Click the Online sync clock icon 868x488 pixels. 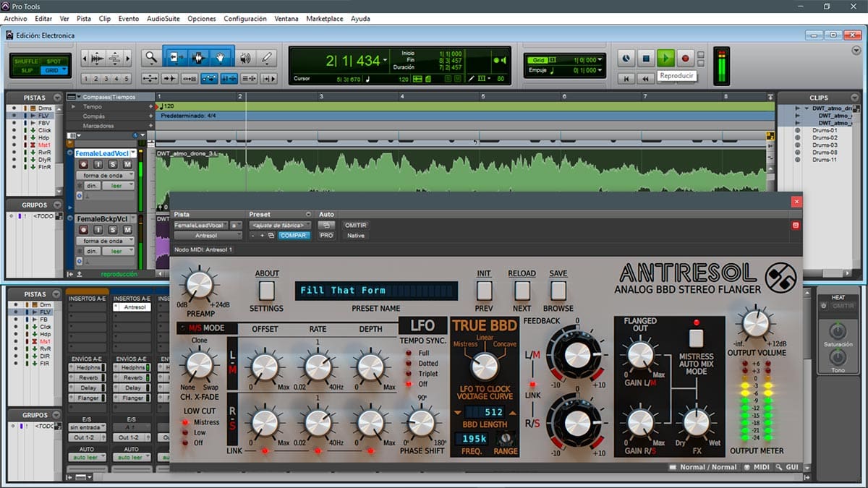coord(626,57)
